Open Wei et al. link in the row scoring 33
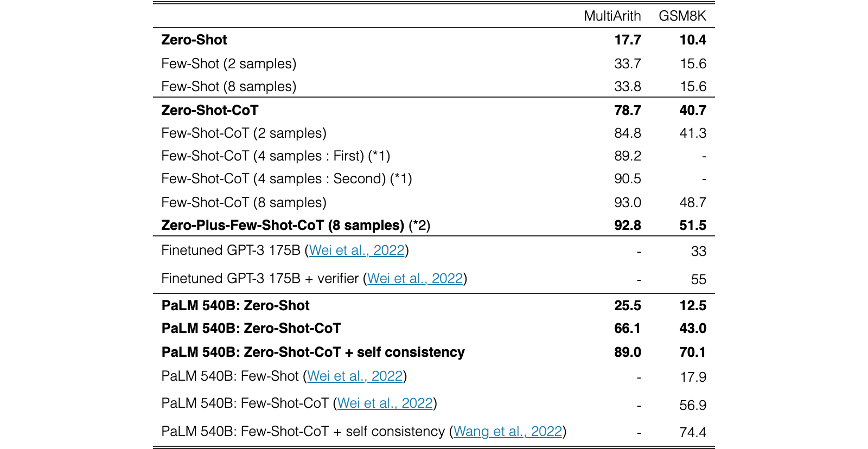Viewport: 868px width, 449px height. (x=357, y=251)
